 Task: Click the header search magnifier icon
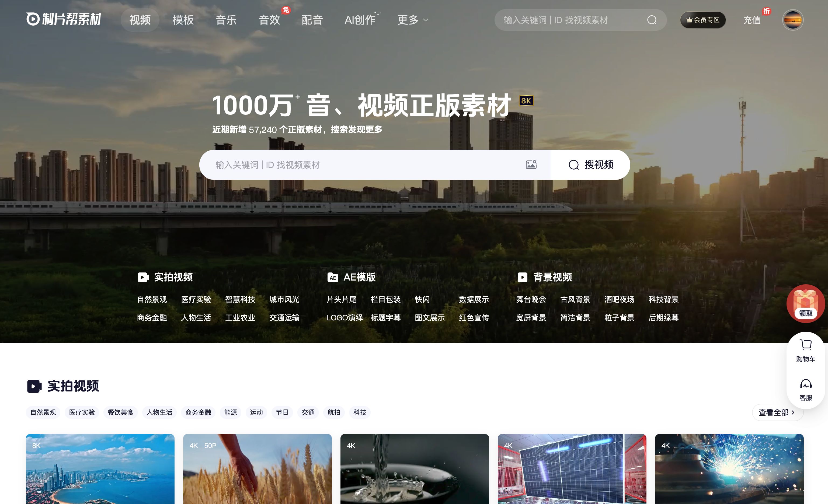point(652,20)
